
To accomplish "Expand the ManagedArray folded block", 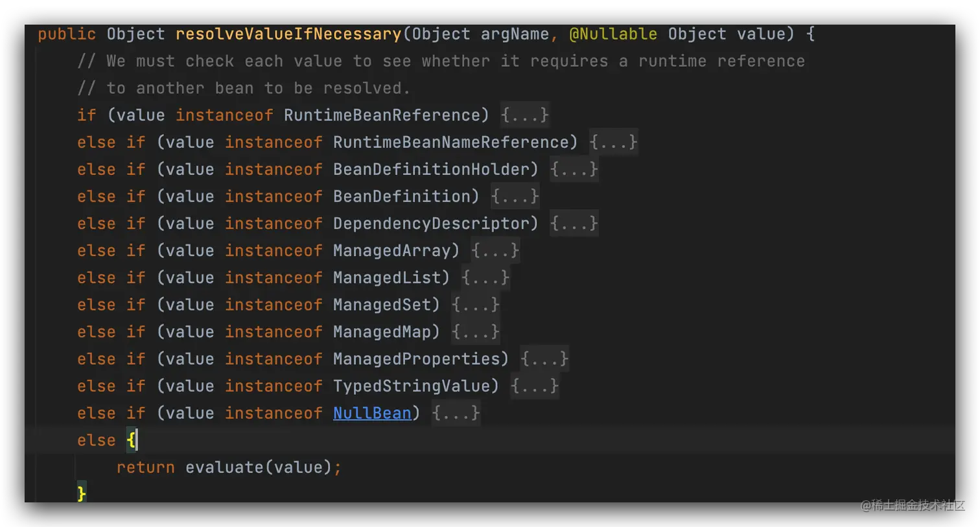I will pyautogui.click(x=495, y=252).
